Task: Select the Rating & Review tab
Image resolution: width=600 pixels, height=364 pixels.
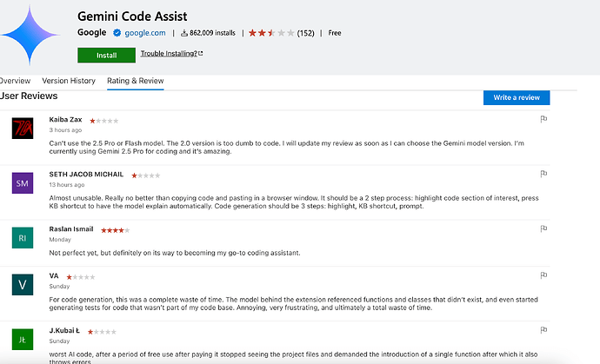Action: (136, 81)
